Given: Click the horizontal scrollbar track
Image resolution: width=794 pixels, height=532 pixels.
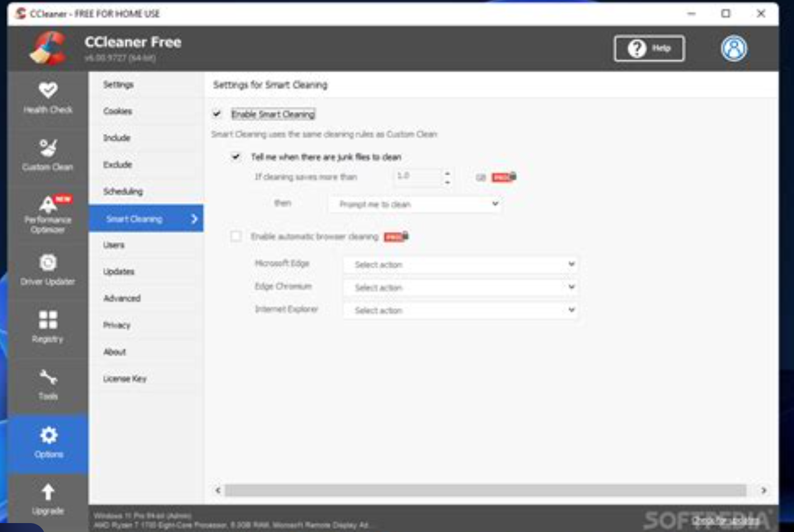Looking at the screenshot, I should 485,491.
